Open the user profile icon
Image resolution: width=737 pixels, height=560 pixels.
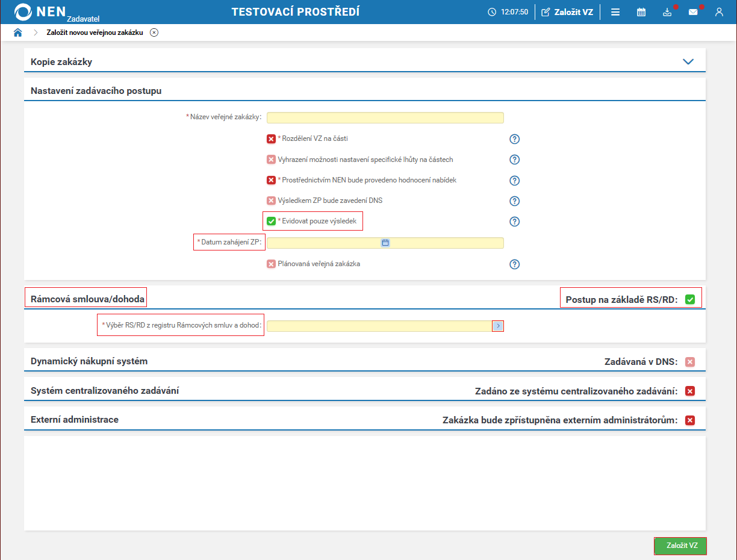pos(719,12)
